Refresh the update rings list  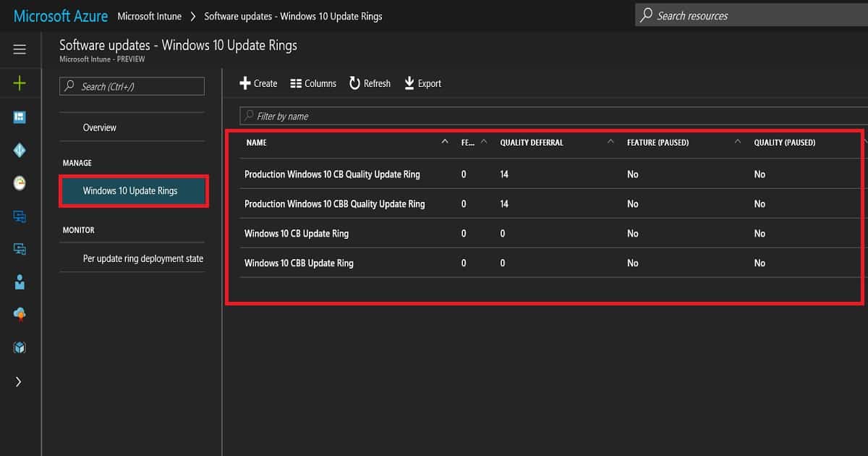[x=370, y=83]
